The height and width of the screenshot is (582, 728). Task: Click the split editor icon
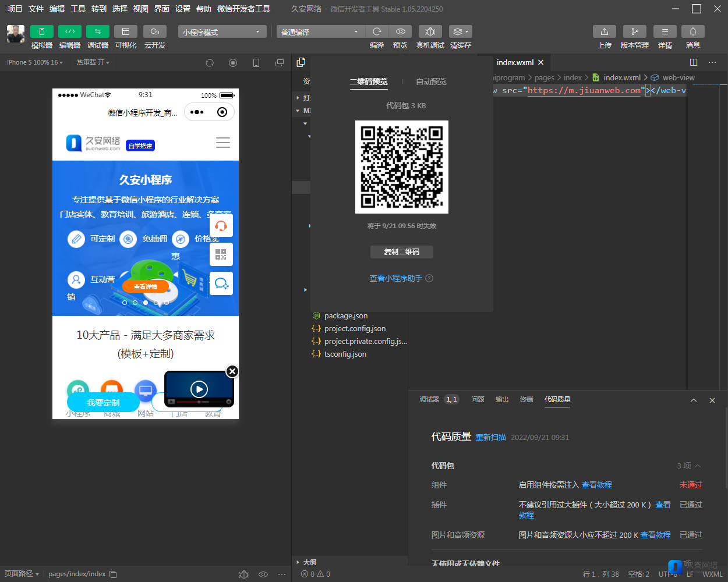[x=694, y=62]
